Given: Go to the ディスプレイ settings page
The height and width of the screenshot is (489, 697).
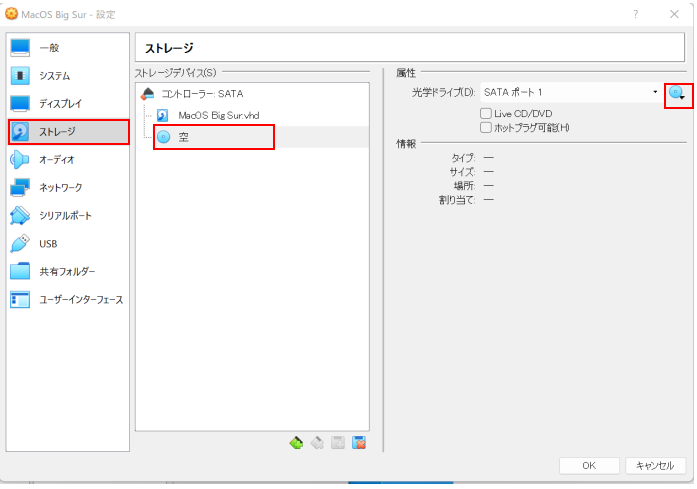Looking at the screenshot, I should pos(68,104).
